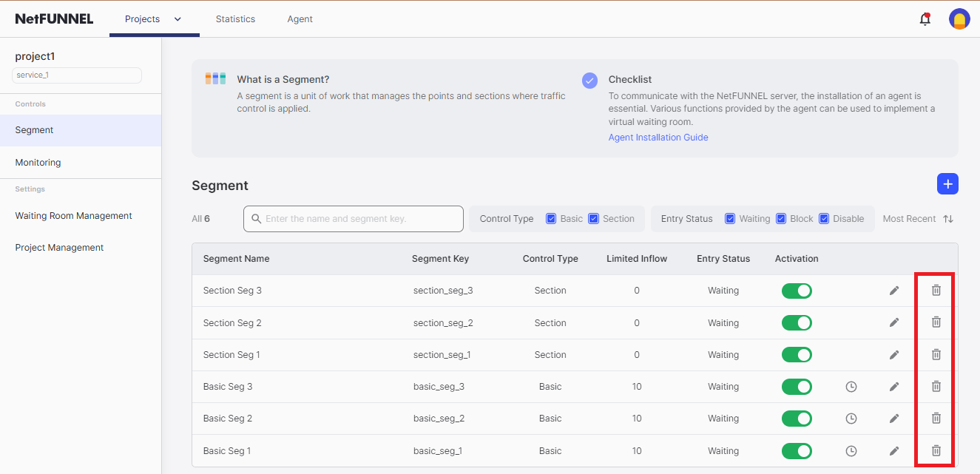Uncheck the Block entry status checkbox
The image size is (980, 474).
pos(781,219)
